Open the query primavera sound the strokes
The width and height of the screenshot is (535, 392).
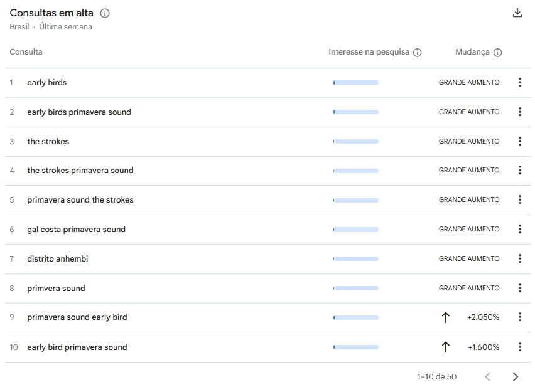click(80, 199)
